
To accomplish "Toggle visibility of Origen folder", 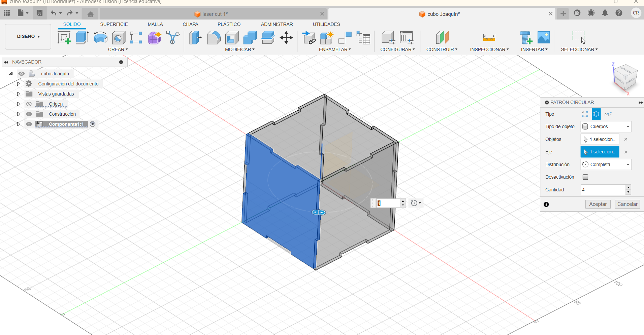I will (x=29, y=104).
